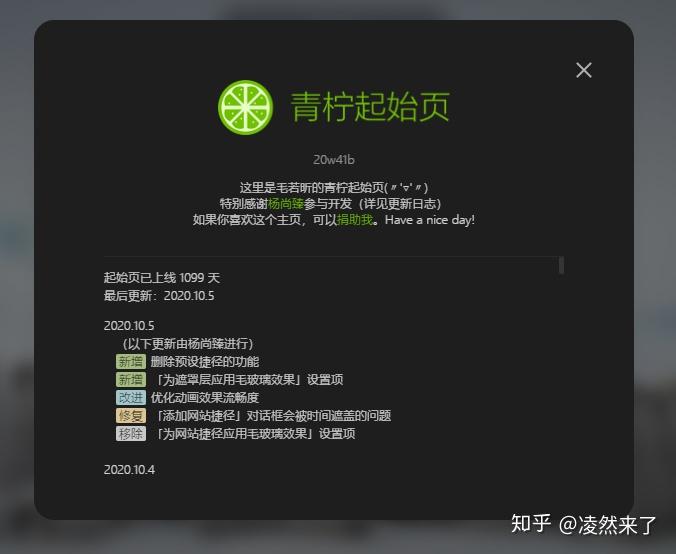Click the 最后更新：2020.10.5 line
Image resolution: width=676 pixels, height=554 pixels.
point(159,296)
